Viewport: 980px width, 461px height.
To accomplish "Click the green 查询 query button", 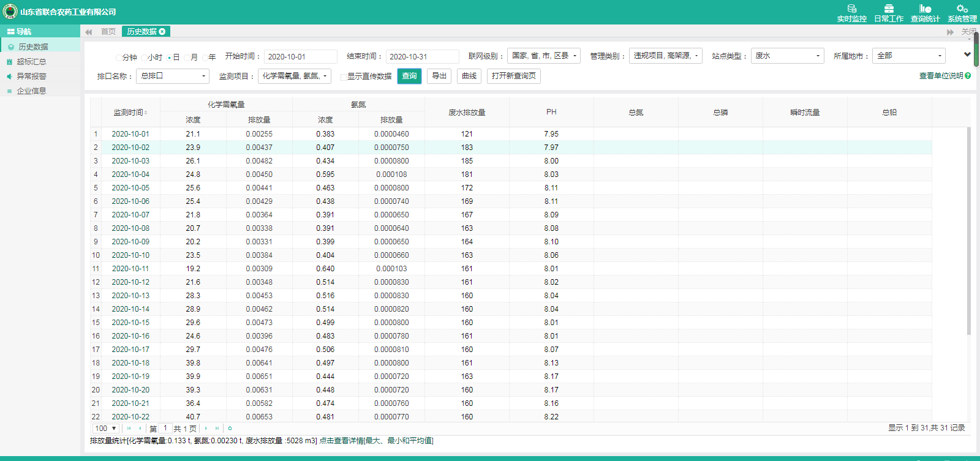I will point(409,76).
